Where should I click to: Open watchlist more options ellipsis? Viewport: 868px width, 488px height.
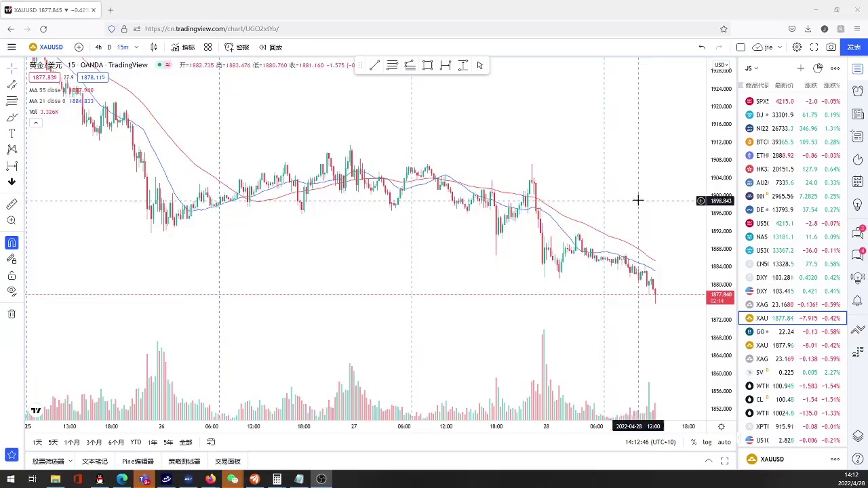(835, 68)
